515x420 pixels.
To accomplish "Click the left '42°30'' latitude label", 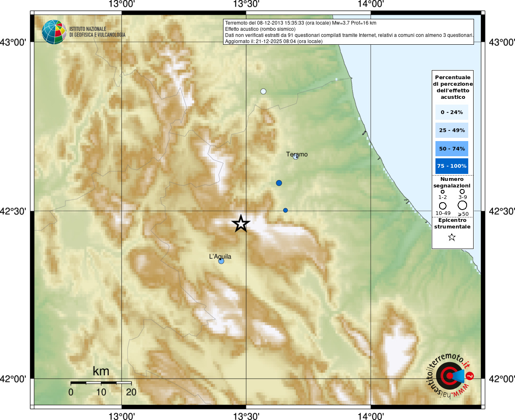I will (x=13, y=211).
